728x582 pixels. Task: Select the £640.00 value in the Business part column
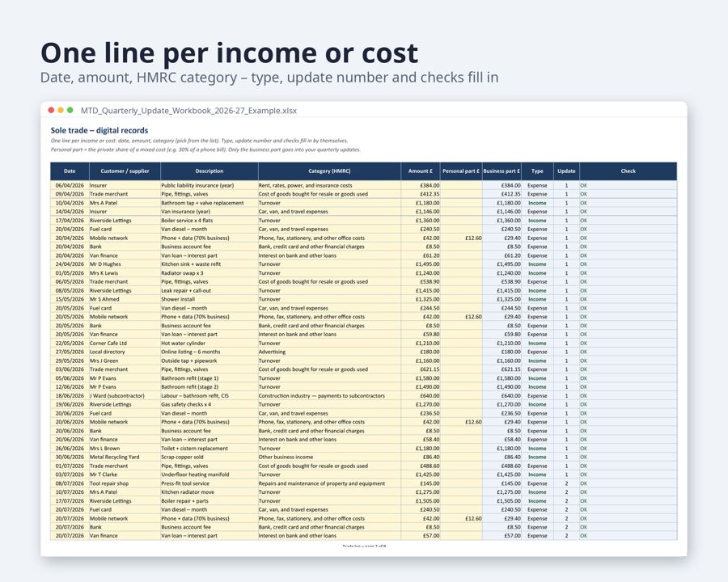502,396
